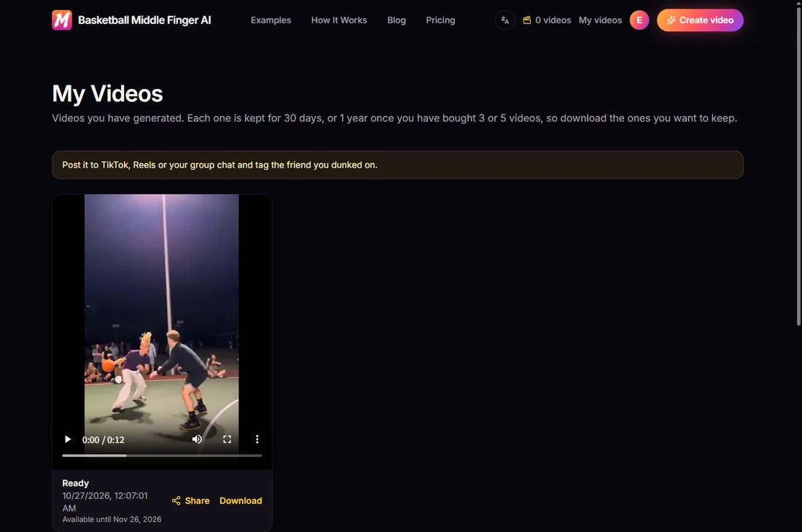
Task: Toggle fullscreen on the video player
Action: click(x=227, y=439)
